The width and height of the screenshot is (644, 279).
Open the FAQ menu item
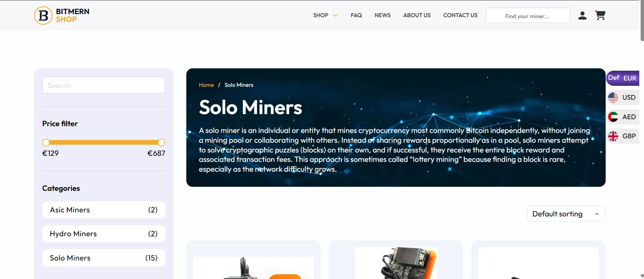click(356, 15)
